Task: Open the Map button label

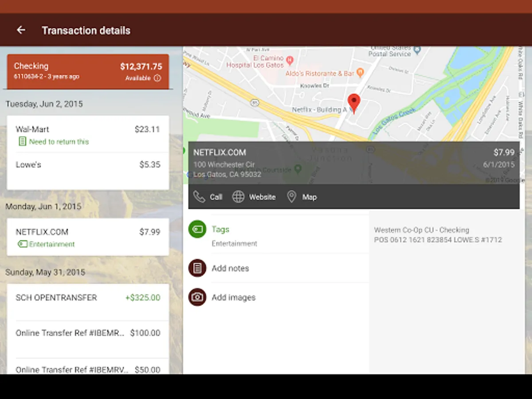Action: tap(309, 197)
